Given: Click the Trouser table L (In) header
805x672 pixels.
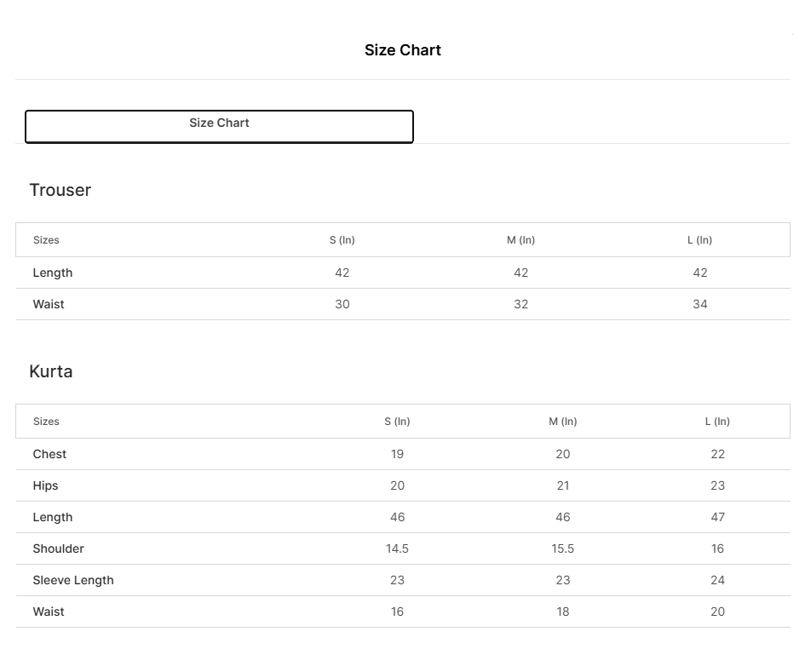Looking at the screenshot, I should (x=699, y=240).
